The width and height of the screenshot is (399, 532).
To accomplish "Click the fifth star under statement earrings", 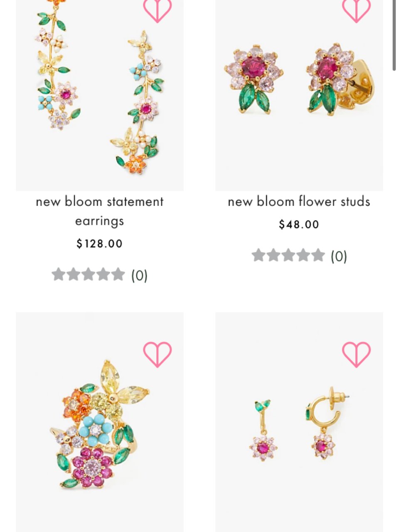I will (118, 274).
